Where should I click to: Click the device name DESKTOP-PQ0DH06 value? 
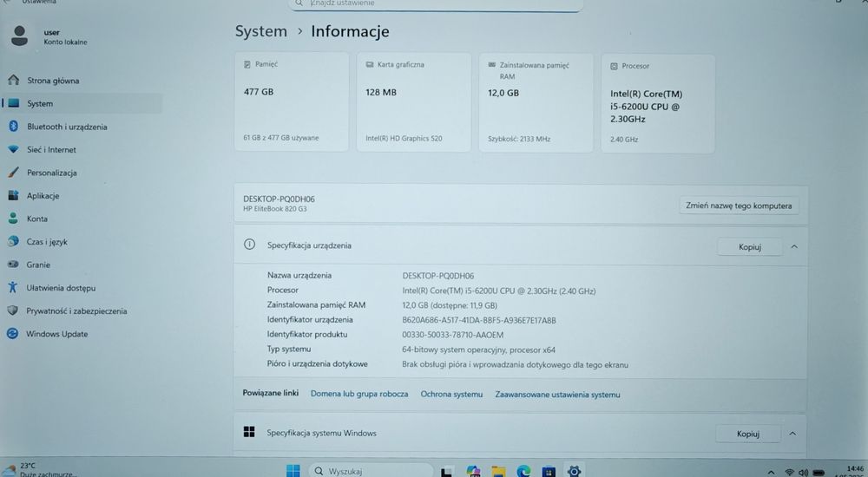click(437, 276)
